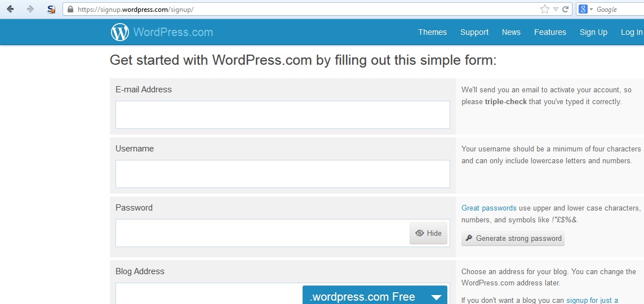Image resolution: width=644 pixels, height=304 pixels.
Task: Click the Password label
Action: 134,208
